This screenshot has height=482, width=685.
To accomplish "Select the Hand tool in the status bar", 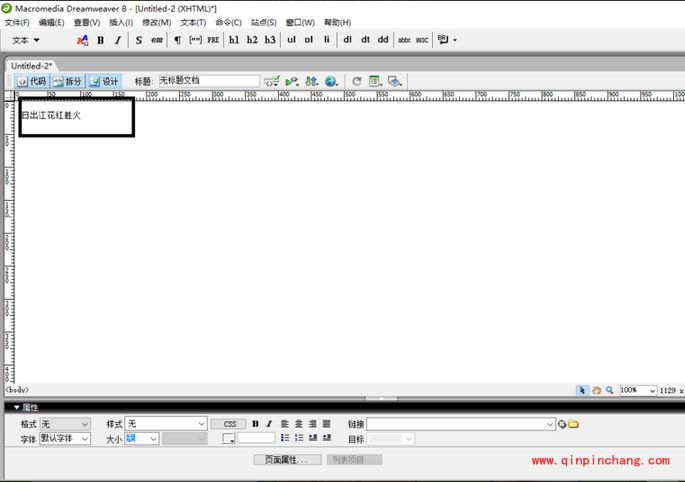I will click(596, 390).
